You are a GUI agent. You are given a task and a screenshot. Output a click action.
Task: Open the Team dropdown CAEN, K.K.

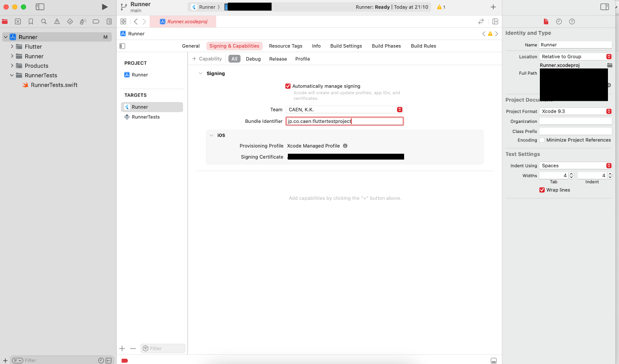click(x=344, y=110)
